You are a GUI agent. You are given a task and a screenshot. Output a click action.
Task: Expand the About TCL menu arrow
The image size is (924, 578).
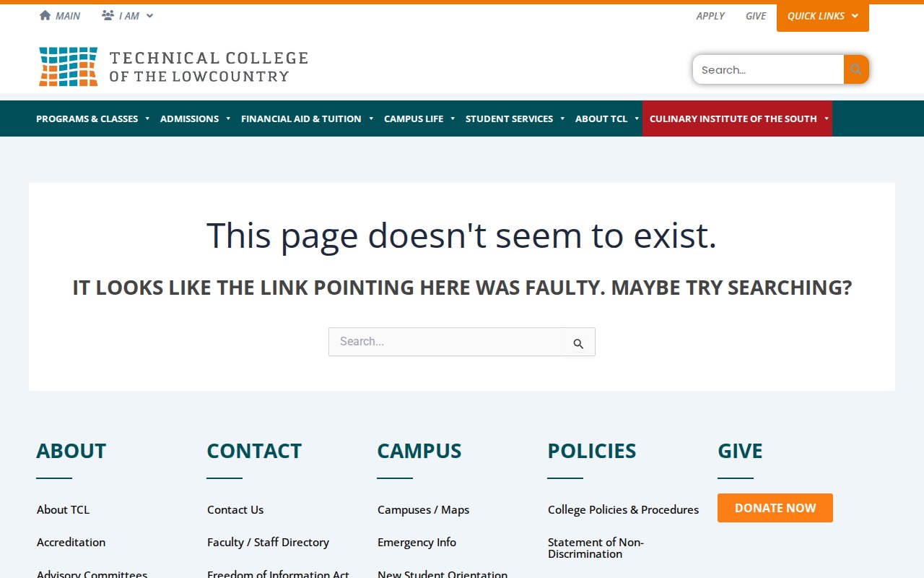637,119
